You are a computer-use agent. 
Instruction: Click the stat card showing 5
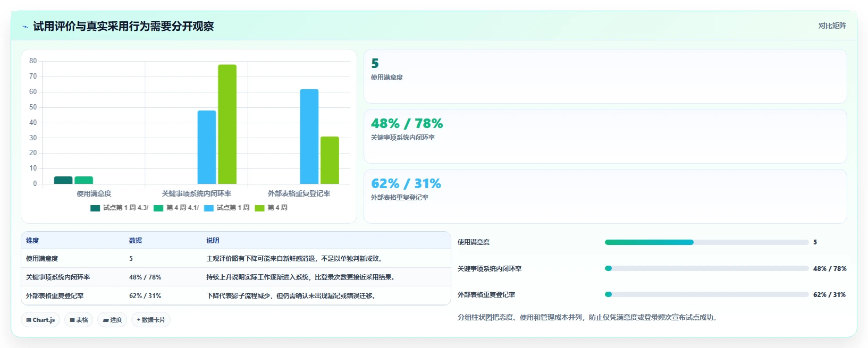[x=605, y=77]
